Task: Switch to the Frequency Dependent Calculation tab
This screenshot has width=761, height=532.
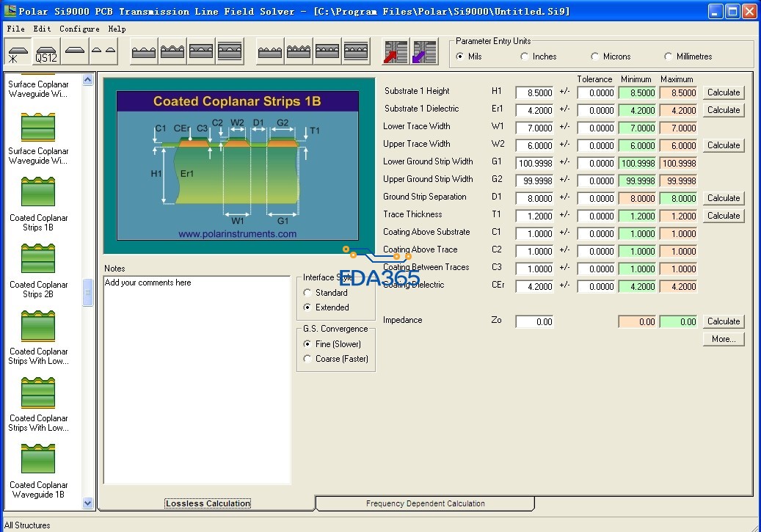Action: (425, 503)
